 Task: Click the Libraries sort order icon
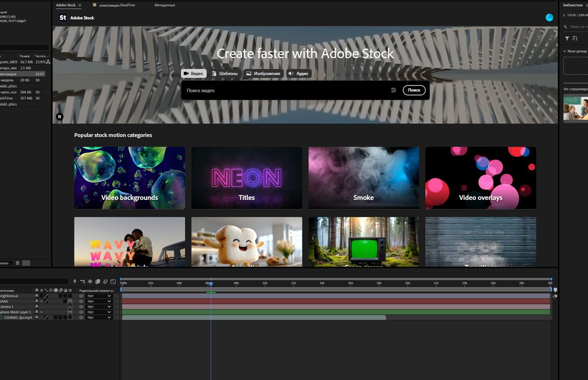pos(574,38)
